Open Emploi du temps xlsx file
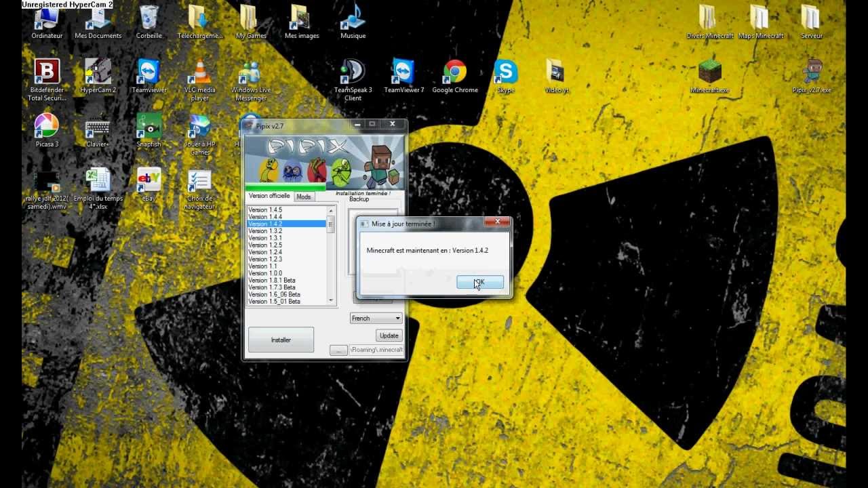 click(98, 188)
